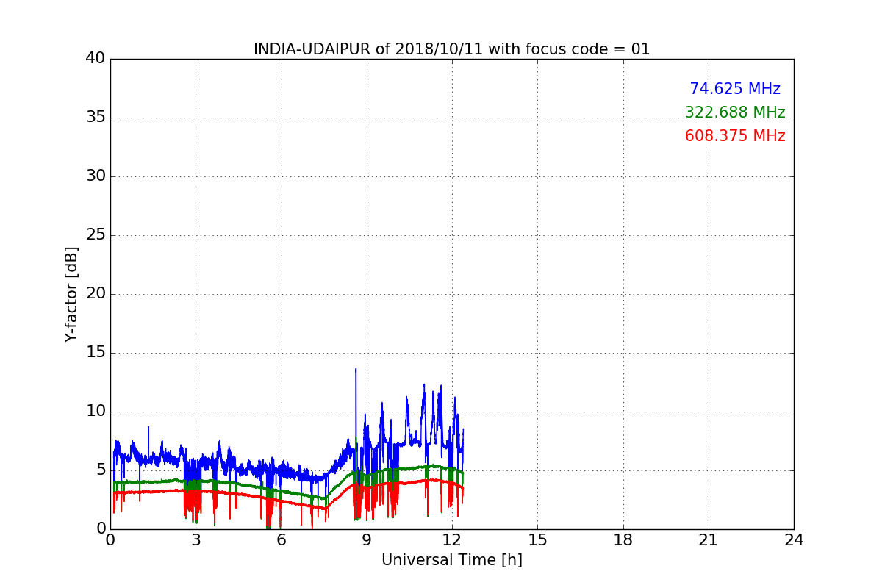Viewport: 882px width, 588px height.
Task: Click x-axis tick label 24
Action: 794,539
